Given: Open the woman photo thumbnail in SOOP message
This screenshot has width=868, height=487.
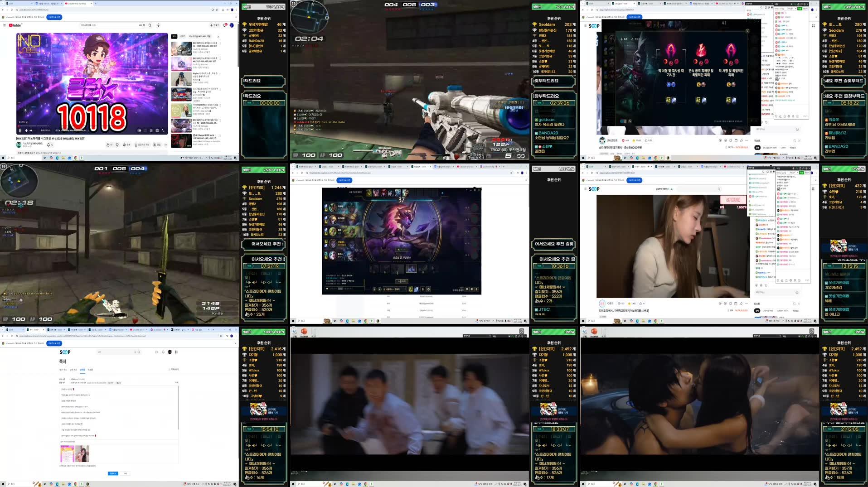Looking at the screenshot, I should [x=82, y=453].
